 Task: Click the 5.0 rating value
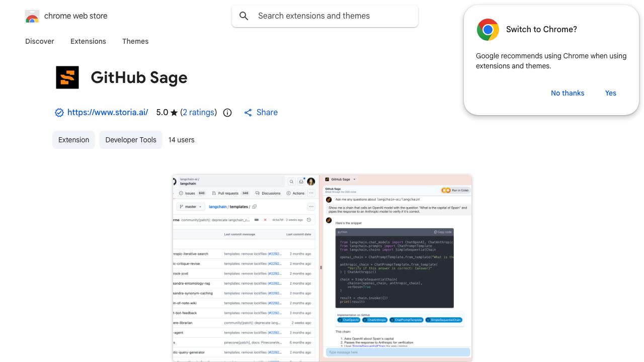pos(162,113)
